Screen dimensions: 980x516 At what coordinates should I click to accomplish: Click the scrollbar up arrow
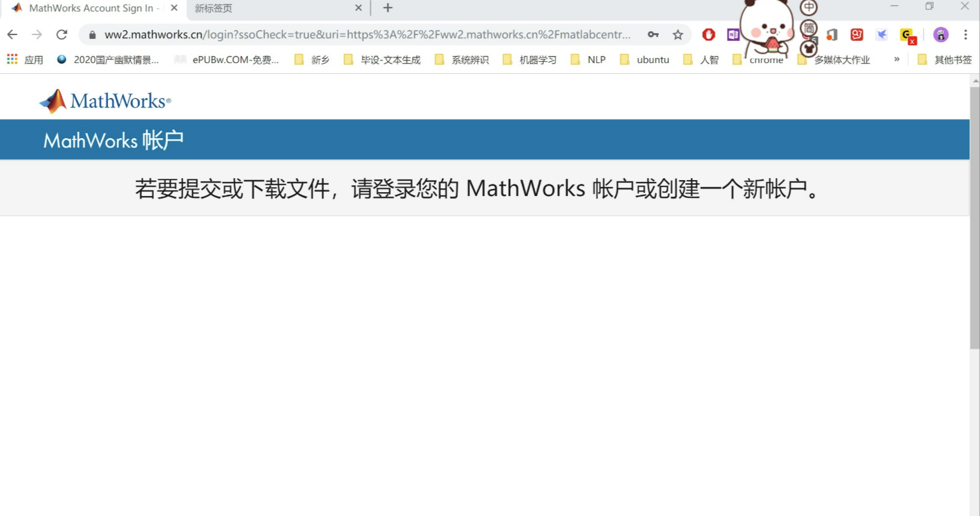(975, 81)
